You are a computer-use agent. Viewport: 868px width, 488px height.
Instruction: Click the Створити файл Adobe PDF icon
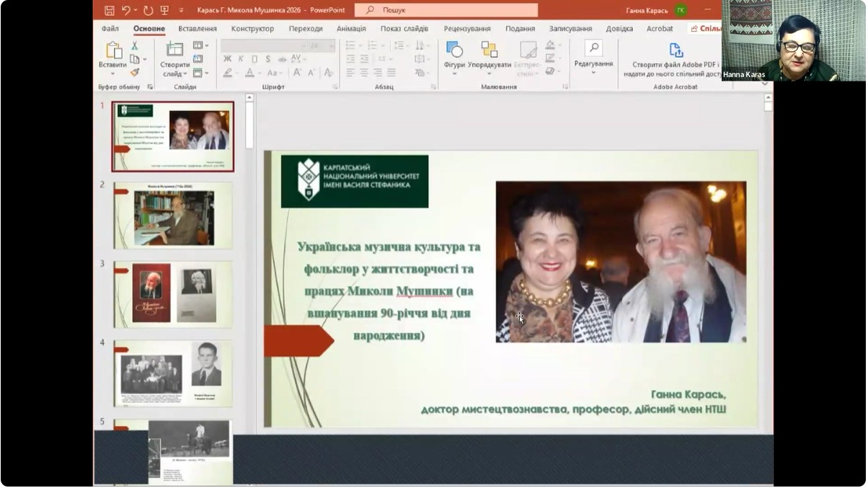pos(676,50)
